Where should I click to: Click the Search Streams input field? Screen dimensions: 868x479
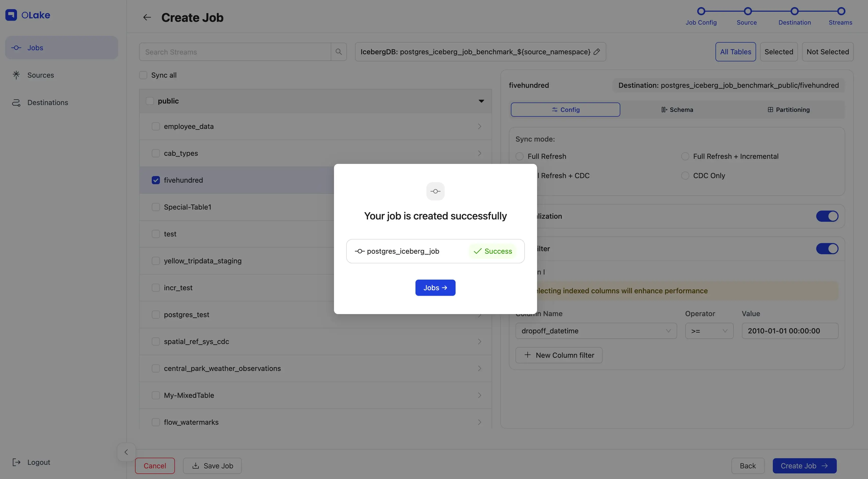click(x=235, y=52)
